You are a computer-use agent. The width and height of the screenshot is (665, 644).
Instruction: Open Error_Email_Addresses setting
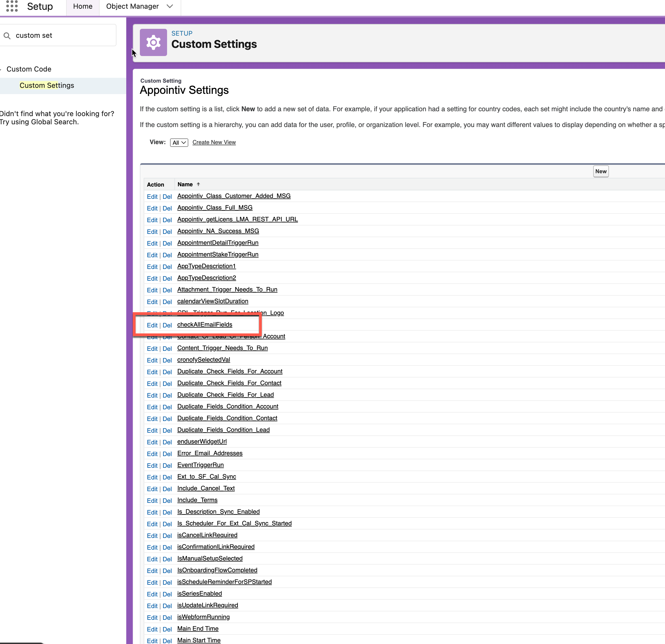click(x=210, y=453)
